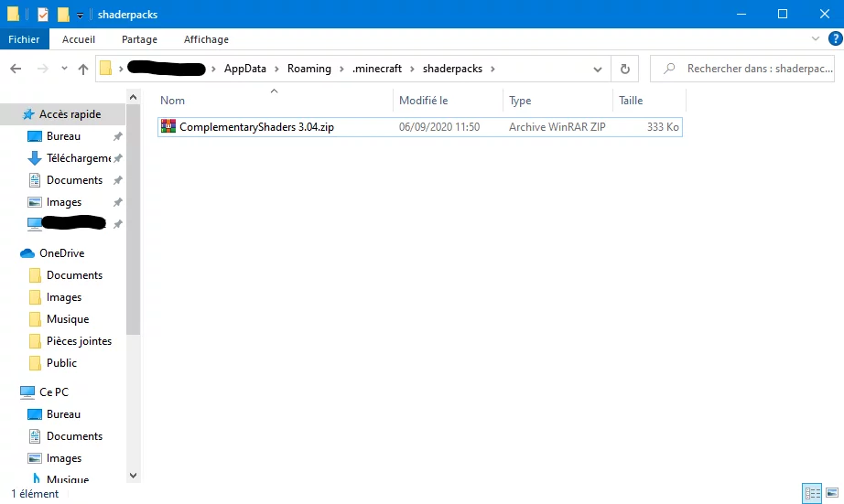
Task: Open the address bar history dropdown
Action: pos(598,69)
